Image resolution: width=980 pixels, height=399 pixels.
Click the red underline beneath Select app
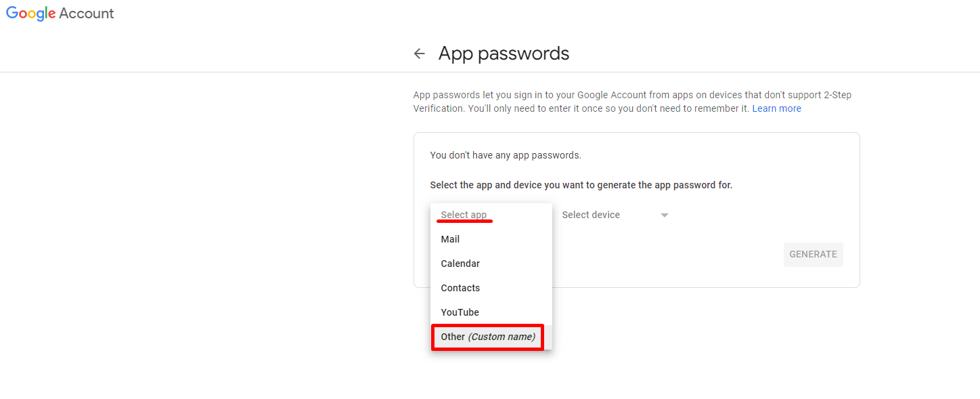point(464,221)
